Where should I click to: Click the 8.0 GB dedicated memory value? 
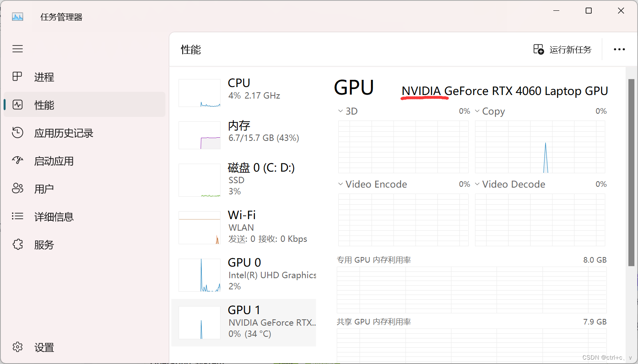595,260
